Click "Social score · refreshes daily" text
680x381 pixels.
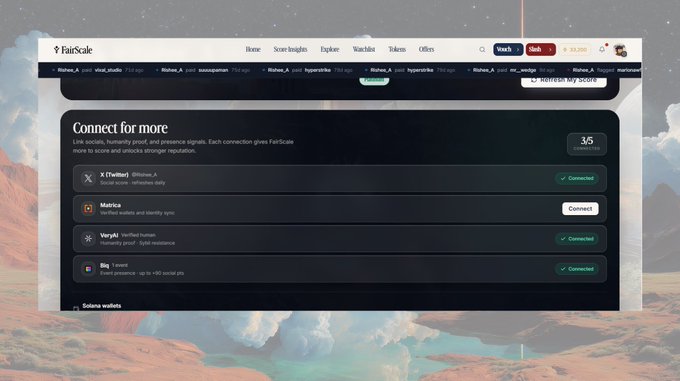133,182
